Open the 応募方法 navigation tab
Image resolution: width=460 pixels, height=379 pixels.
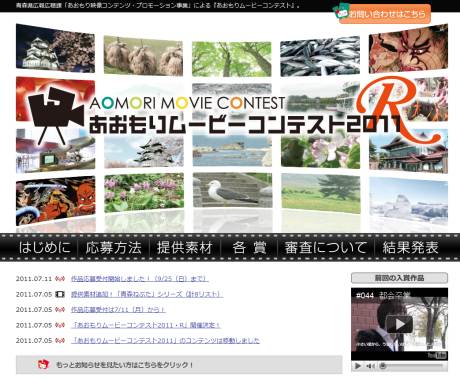(x=113, y=248)
